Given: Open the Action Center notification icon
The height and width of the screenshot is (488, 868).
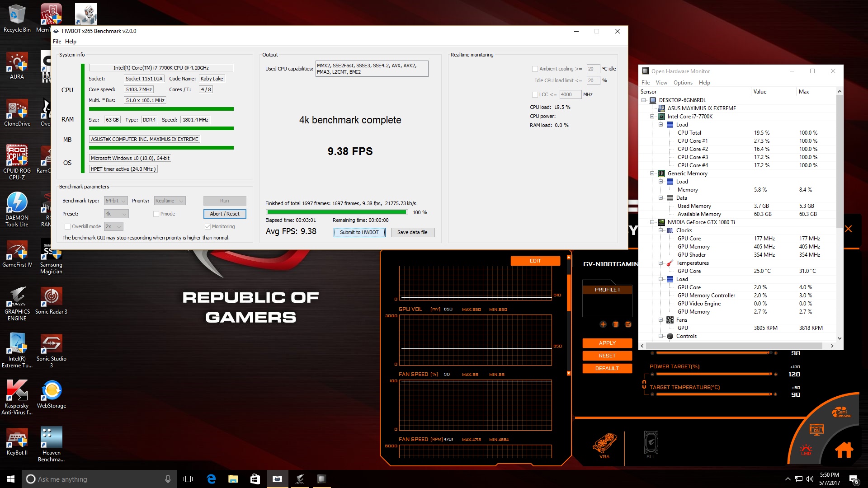Looking at the screenshot, I should coord(854,479).
